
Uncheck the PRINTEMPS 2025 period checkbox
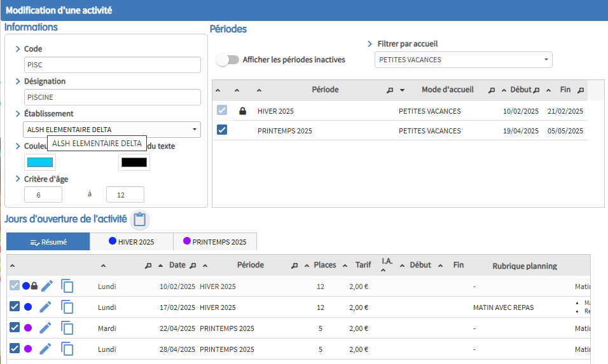222,130
